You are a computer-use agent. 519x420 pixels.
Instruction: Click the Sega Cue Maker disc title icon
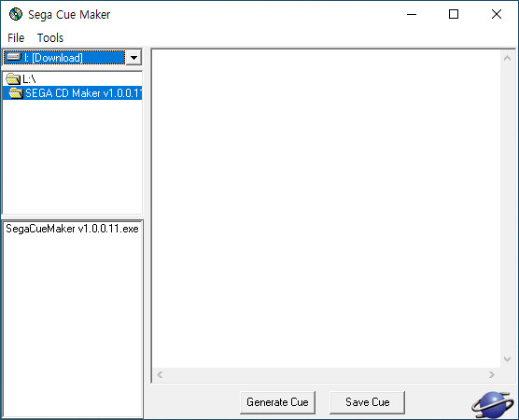(16, 14)
